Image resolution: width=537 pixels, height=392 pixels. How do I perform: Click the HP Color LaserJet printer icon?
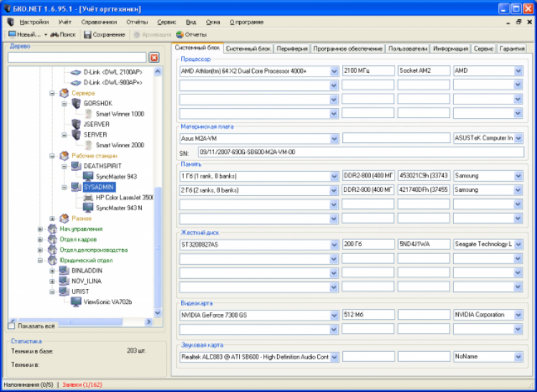point(88,197)
